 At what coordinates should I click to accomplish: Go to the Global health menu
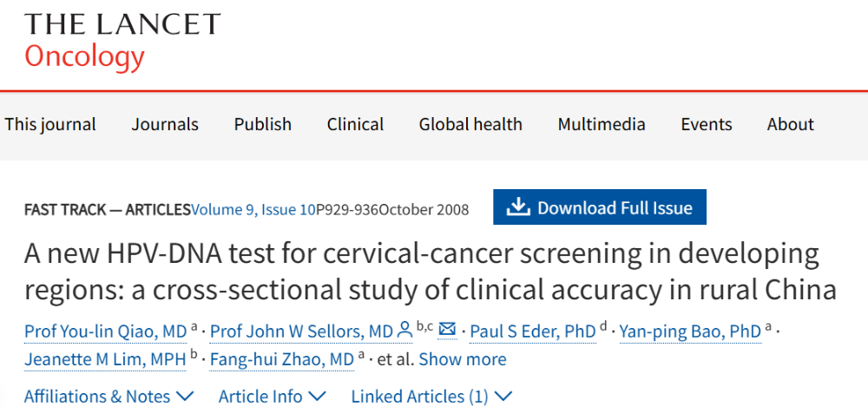[x=470, y=124]
